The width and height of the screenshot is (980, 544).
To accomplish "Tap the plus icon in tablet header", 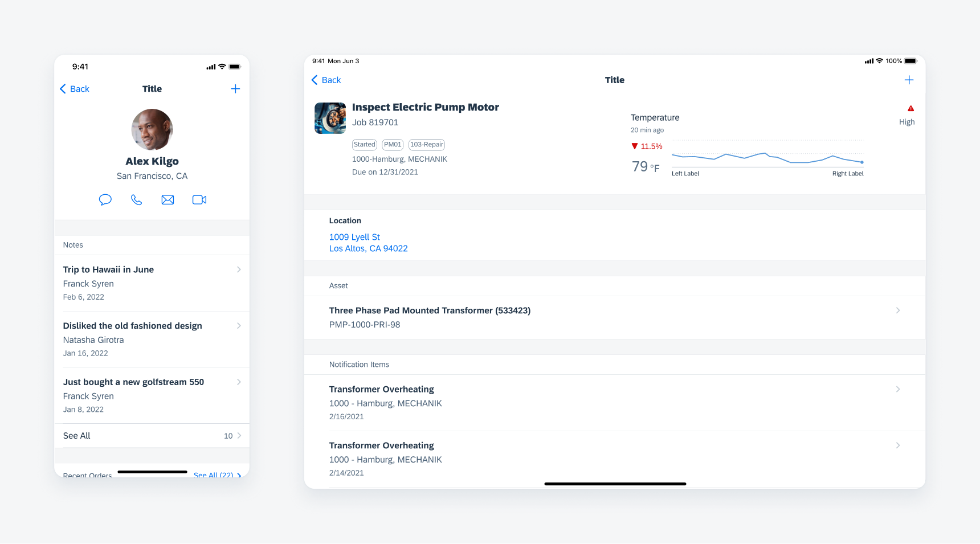I will [909, 80].
